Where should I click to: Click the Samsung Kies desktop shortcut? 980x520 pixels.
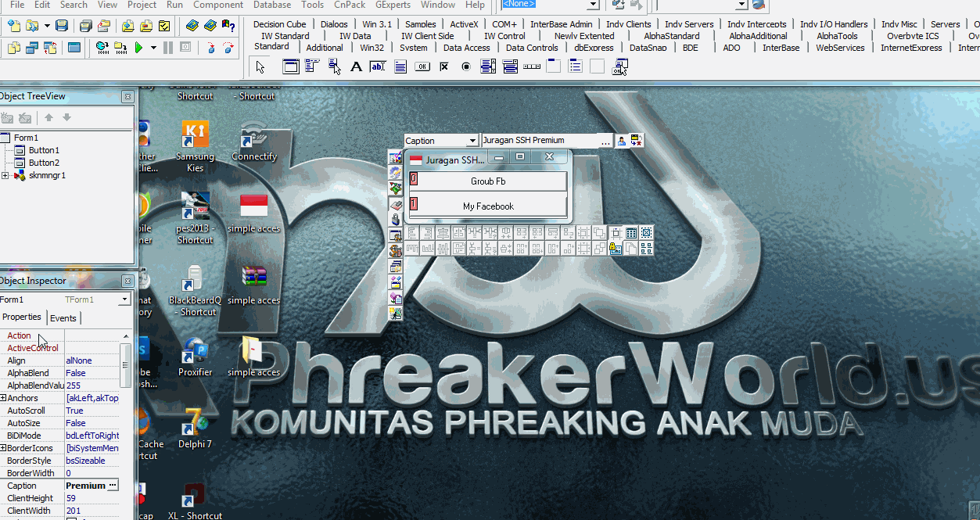tap(195, 146)
